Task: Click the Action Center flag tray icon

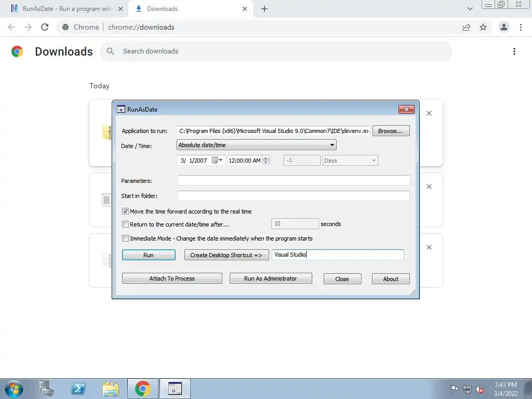Action: tap(454, 389)
